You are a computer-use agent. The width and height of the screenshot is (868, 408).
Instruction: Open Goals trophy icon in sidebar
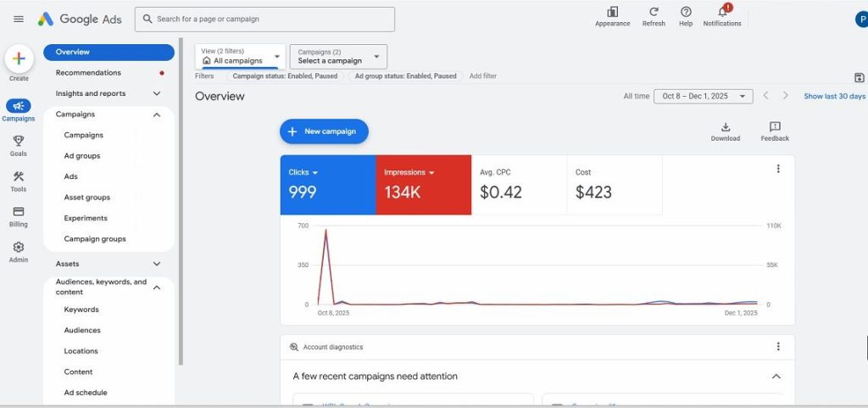pyautogui.click(x=19, y=142)
